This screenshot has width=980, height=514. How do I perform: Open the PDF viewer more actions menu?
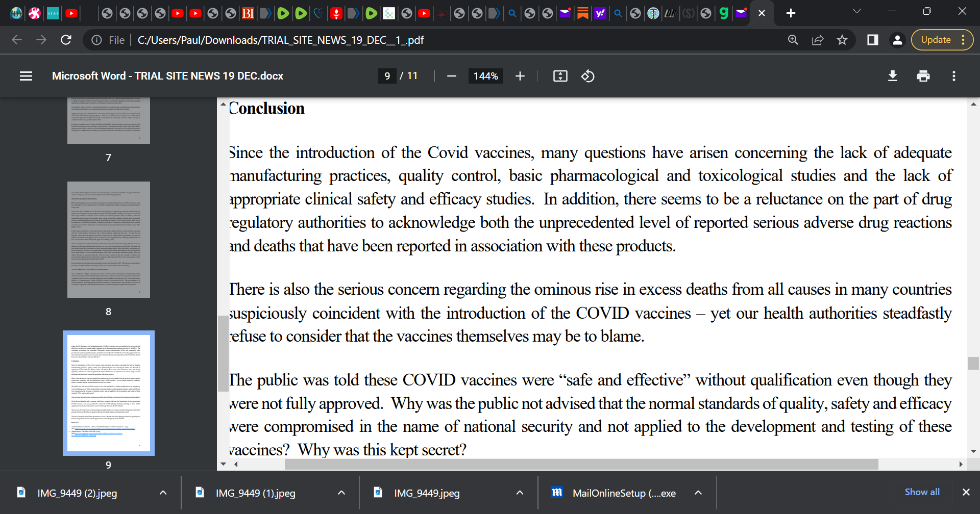click(953, 76)
